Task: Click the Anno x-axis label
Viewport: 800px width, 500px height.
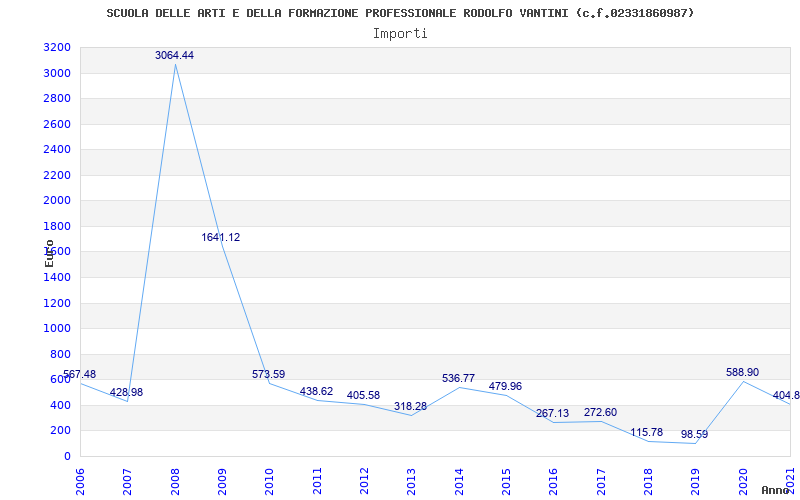Action: click(776, 490)
